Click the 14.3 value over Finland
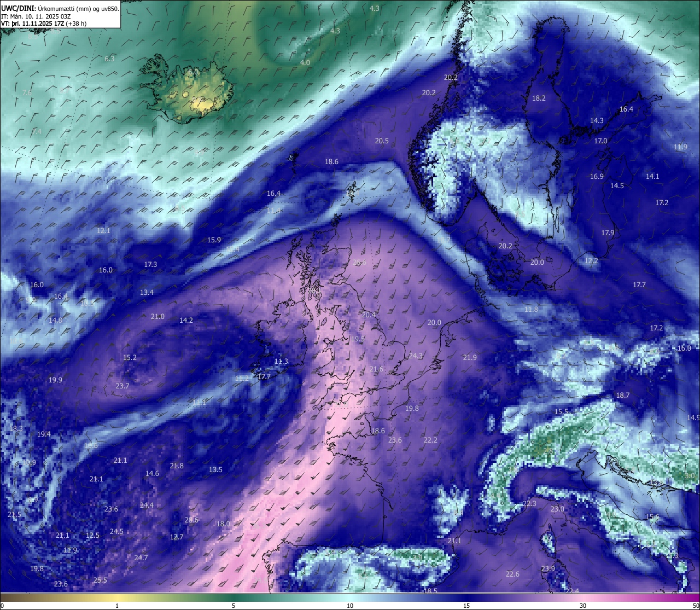 click(x=597, y=121)
